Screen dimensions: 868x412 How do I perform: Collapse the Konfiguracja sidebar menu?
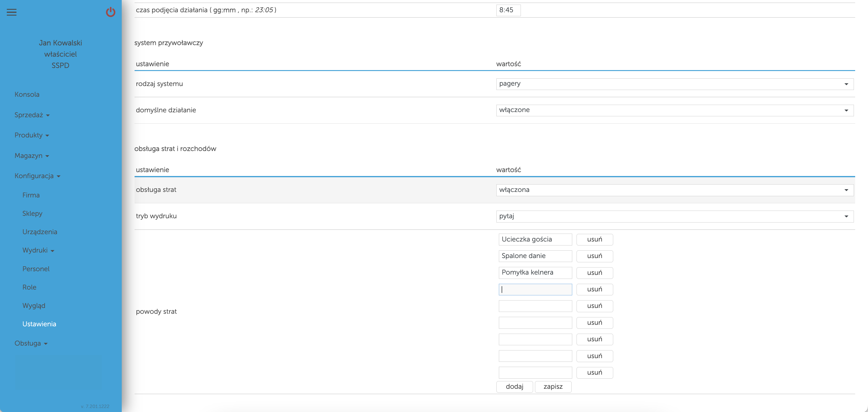coord(37,176)
